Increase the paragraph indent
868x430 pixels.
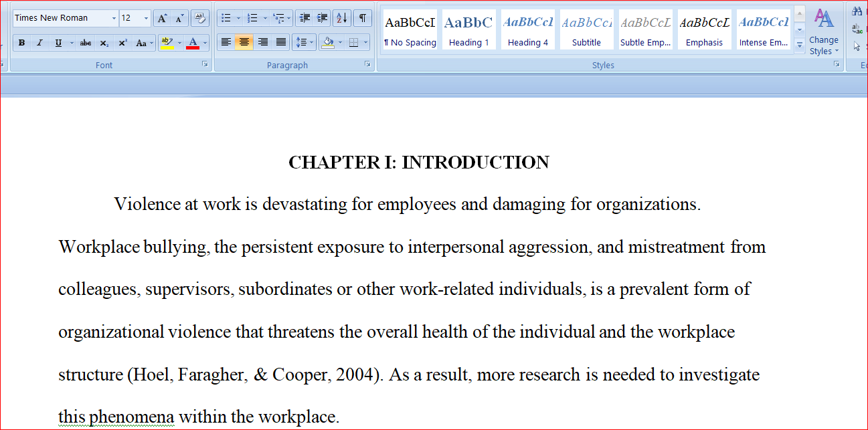click(x=323, y=18)
